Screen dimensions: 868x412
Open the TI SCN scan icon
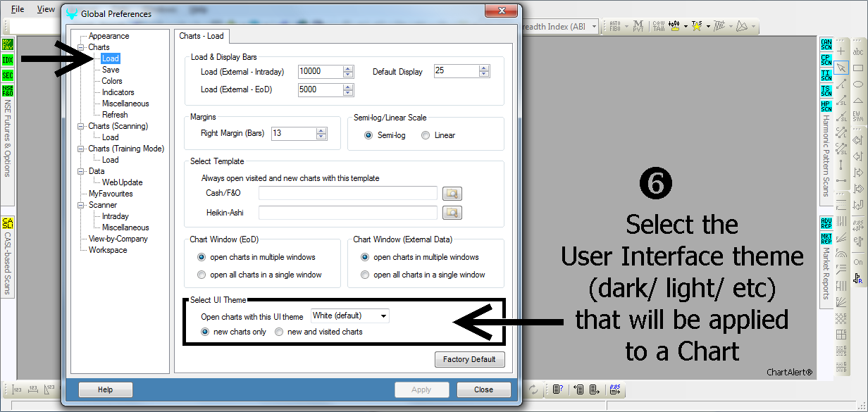coord(826,76)
